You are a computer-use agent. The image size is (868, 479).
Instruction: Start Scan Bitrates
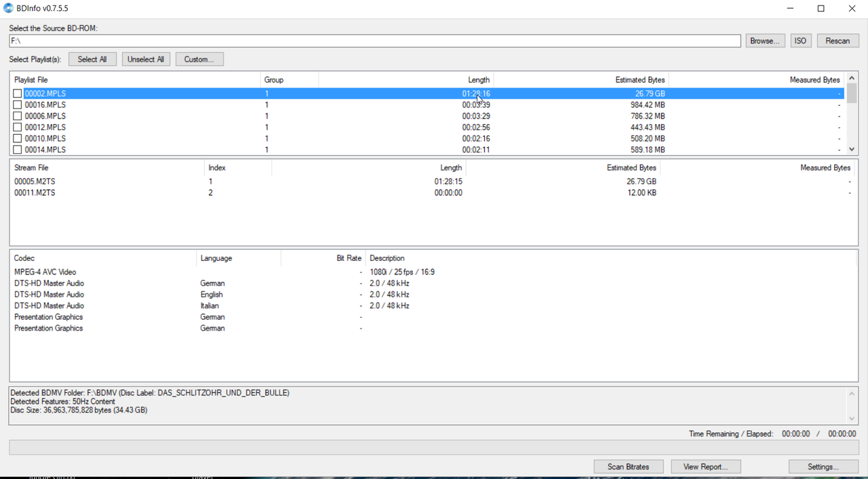tap(629, 467)
